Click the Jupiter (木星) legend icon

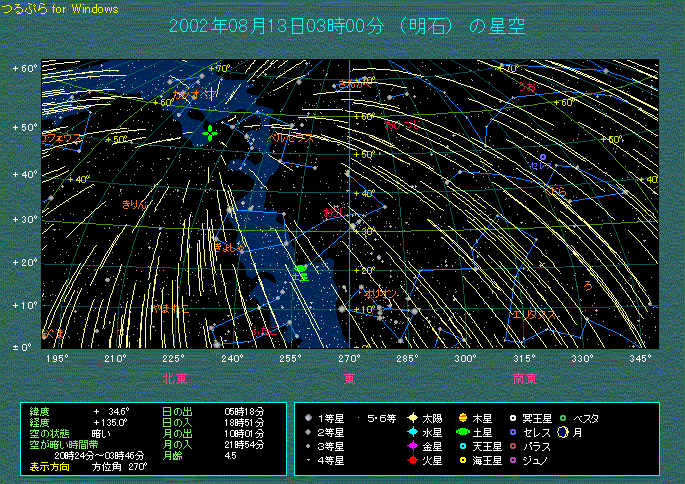point(462,417)
